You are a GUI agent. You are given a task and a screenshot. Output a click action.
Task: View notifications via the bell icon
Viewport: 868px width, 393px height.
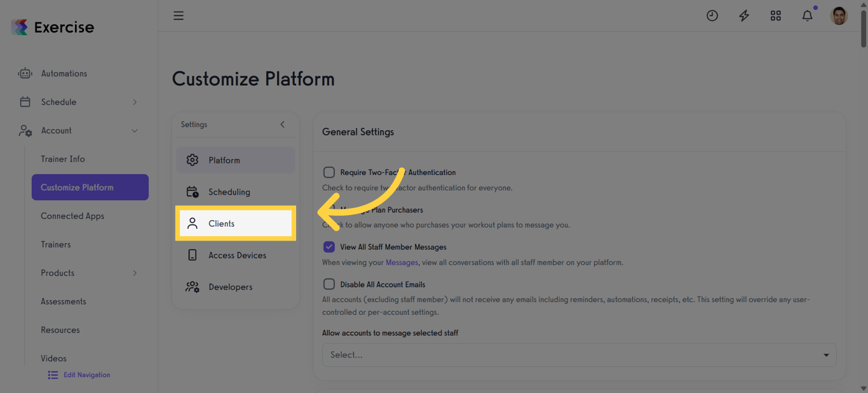click(x=807, y=15)
